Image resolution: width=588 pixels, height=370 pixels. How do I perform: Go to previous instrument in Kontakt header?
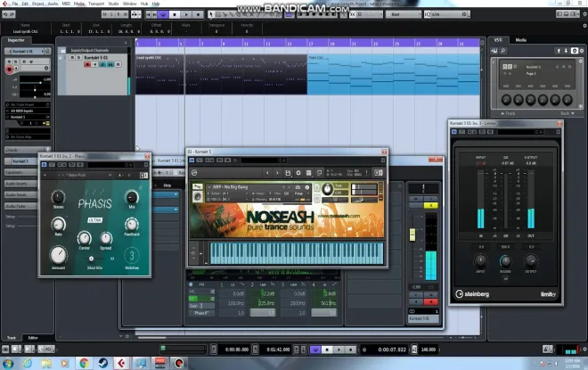[267, 173]
